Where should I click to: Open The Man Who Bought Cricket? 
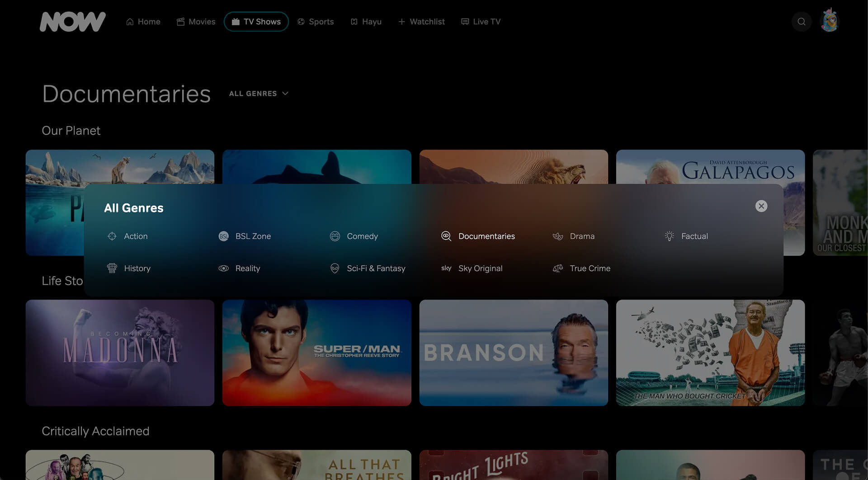(710, 353)
